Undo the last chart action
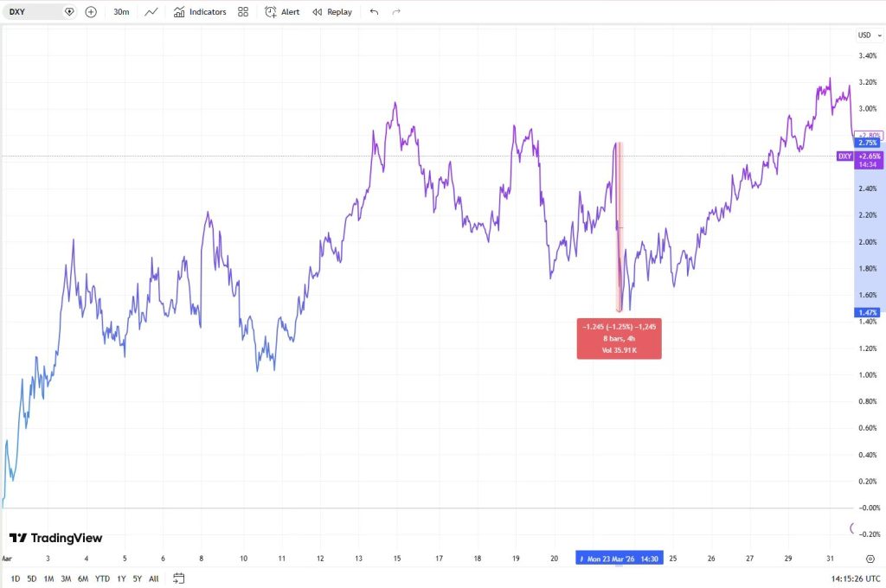The image size is (886, 588). pyautogui.click(x=374, y=12)
